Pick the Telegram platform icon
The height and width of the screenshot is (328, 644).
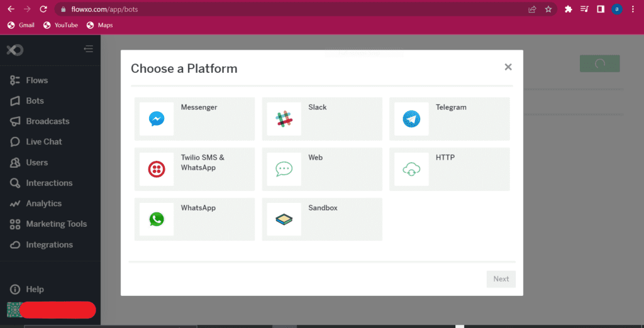coord(411,119)
